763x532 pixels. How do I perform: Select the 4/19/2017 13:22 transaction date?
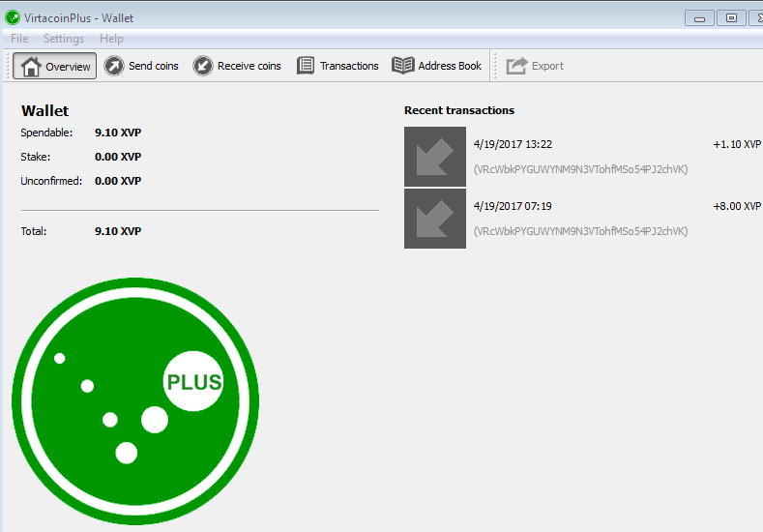click(513, 144)
